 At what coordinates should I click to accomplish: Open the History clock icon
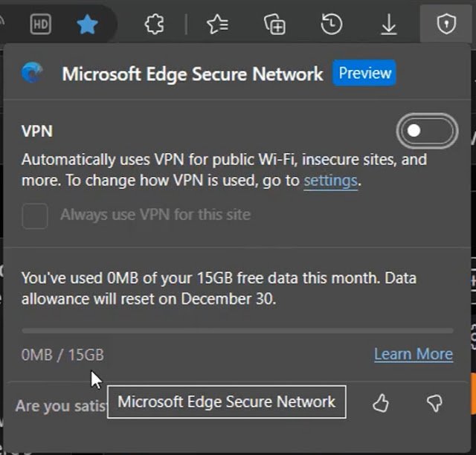332,25
